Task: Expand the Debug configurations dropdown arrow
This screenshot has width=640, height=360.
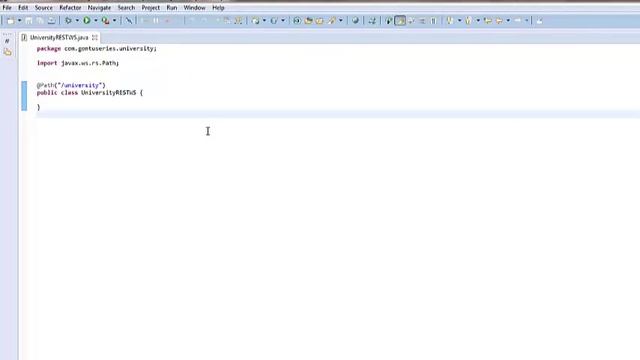Action: 77,20
